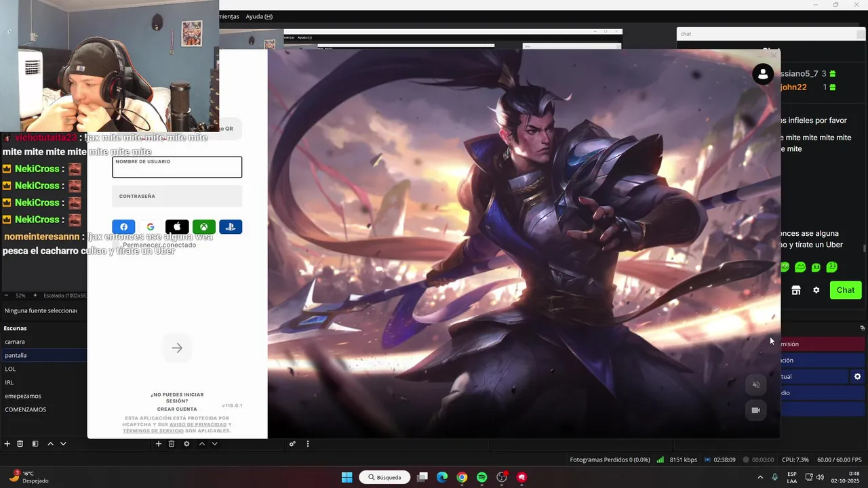Click the red stop transmisión button

point(823,344)
